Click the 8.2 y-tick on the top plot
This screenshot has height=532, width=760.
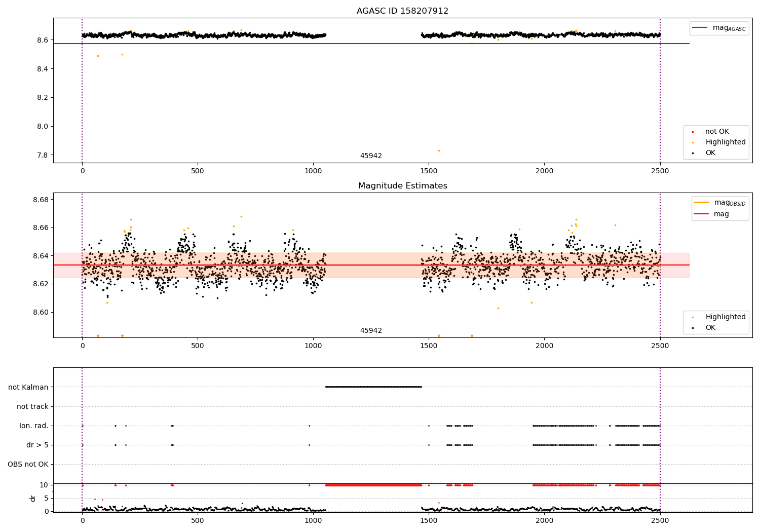[x=43, y=98]
